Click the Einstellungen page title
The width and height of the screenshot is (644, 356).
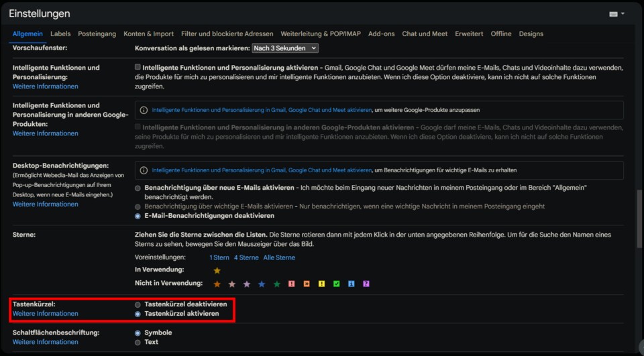(40, 13)
